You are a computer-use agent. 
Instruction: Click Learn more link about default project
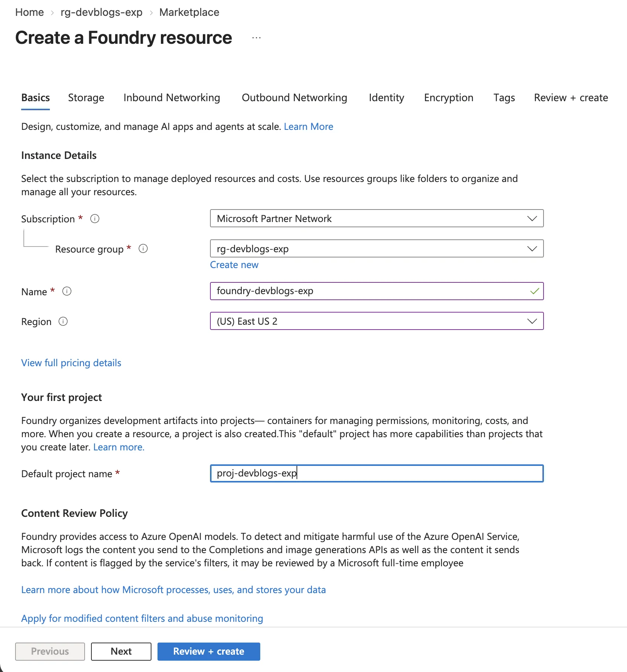[x=119, y=447]
